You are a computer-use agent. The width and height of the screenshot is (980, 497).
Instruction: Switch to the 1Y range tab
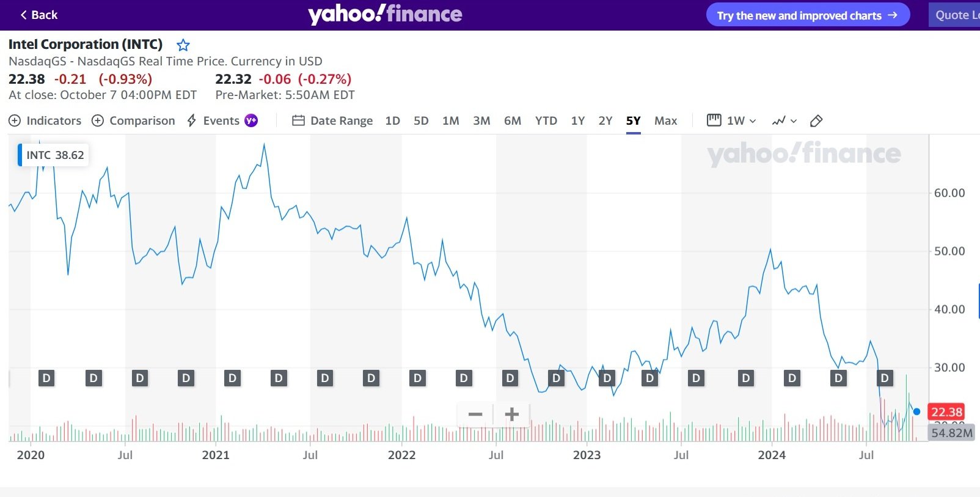point(577,120)
